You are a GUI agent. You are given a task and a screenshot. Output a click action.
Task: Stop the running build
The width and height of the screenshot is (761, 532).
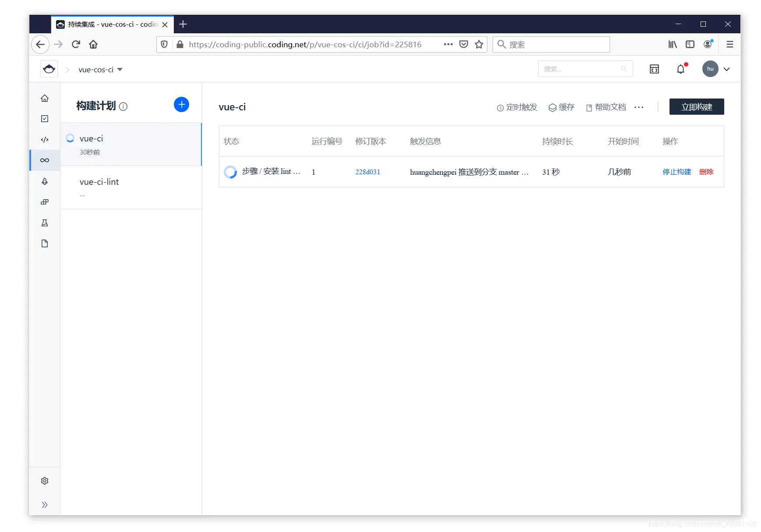click(677, 172)
